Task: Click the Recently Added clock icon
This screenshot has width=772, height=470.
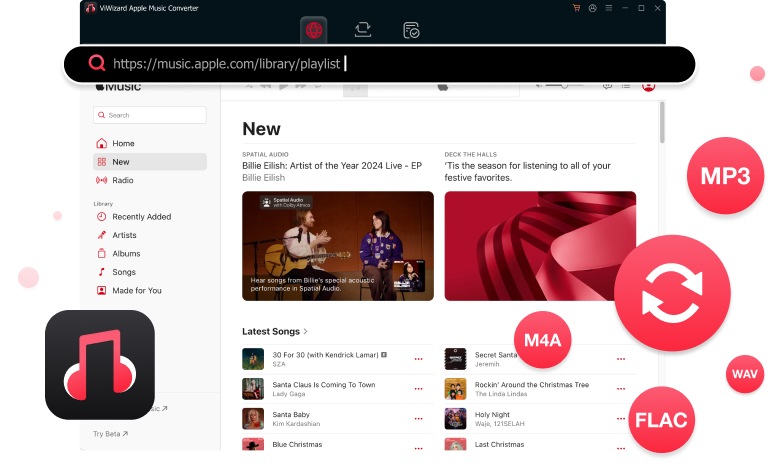Action: click(101, 217)
